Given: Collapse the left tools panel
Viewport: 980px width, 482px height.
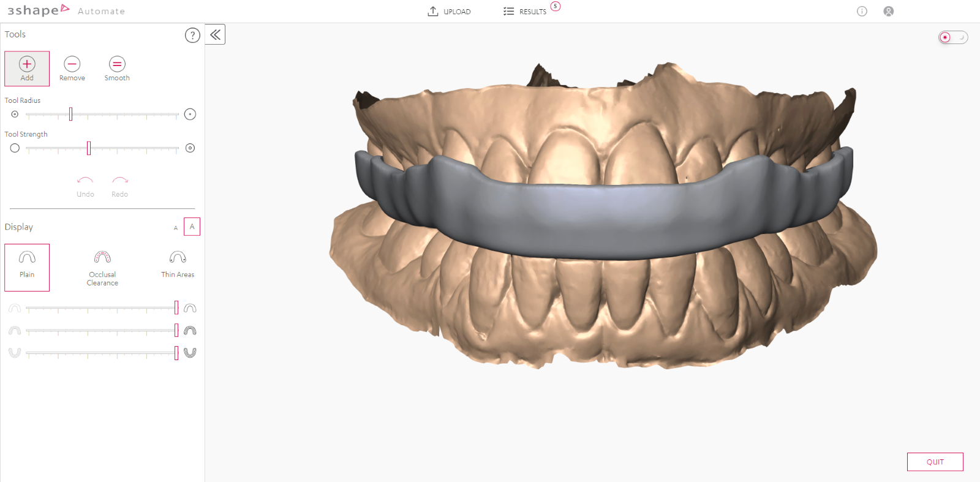Looking at the screenshot, I should (215, 34).
